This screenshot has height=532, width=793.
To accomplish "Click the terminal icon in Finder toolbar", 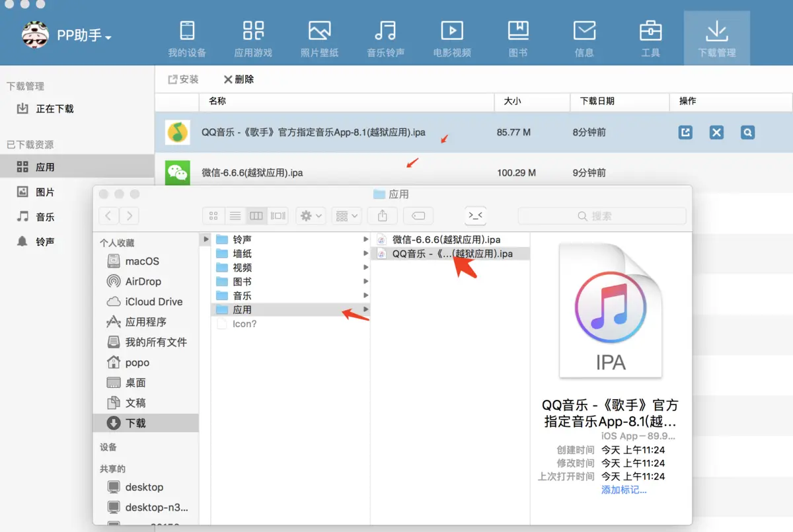I will tap(474, 215).
